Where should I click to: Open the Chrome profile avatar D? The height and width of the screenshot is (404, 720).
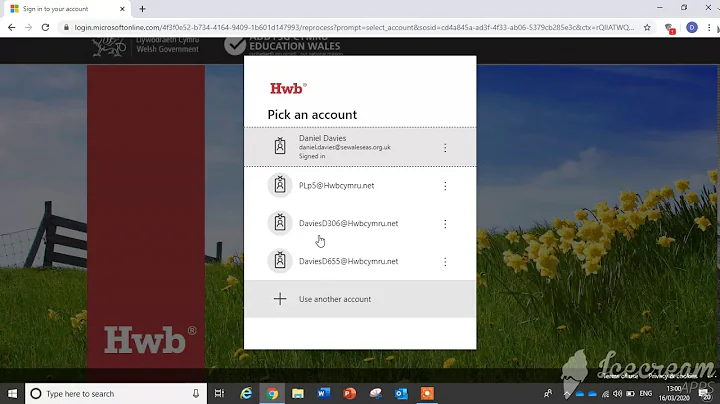692,28
